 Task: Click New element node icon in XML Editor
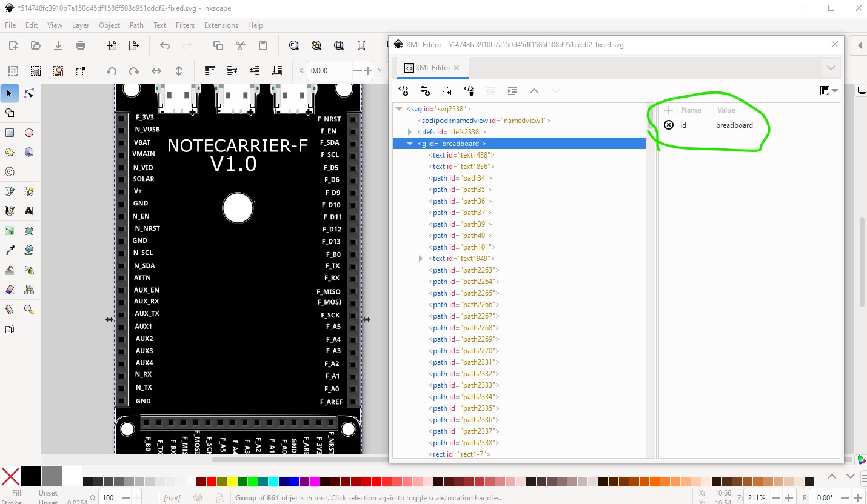(403, 91)
